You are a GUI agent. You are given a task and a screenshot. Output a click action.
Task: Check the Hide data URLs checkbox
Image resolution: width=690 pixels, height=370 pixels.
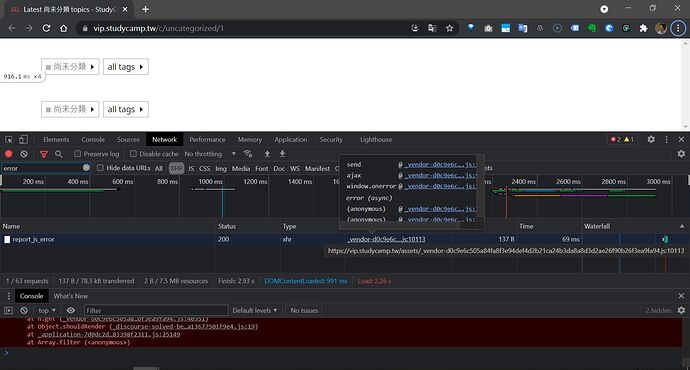tap(100, 168)
